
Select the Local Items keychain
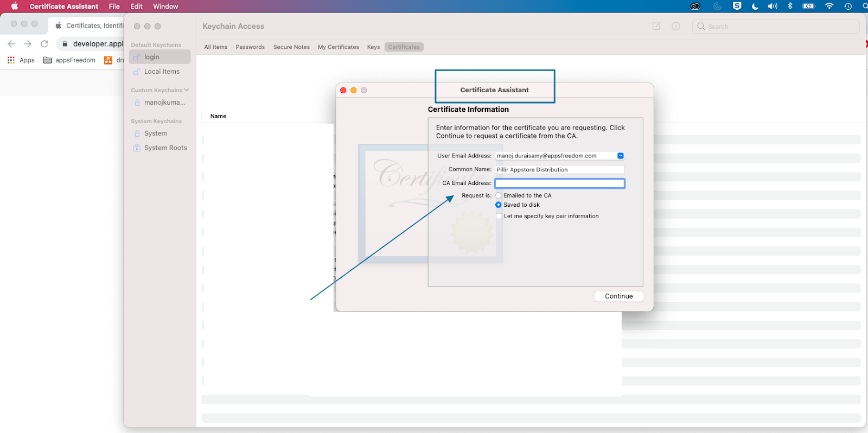[x=159, y=72]
